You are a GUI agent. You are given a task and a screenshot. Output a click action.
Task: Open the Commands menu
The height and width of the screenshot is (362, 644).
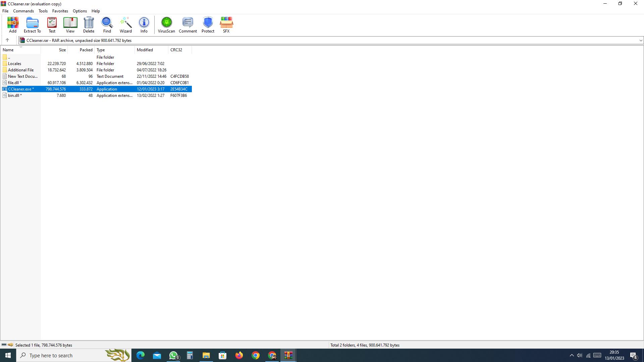pyautogui.click(x=23, y=11)
